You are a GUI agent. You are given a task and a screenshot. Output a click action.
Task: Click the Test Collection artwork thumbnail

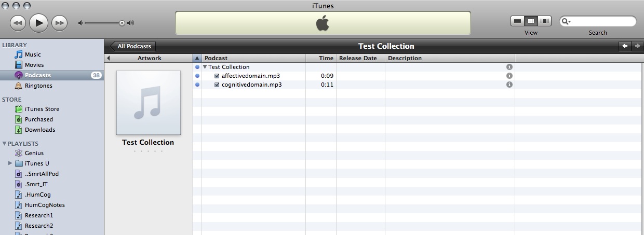(x=149, y=103)
